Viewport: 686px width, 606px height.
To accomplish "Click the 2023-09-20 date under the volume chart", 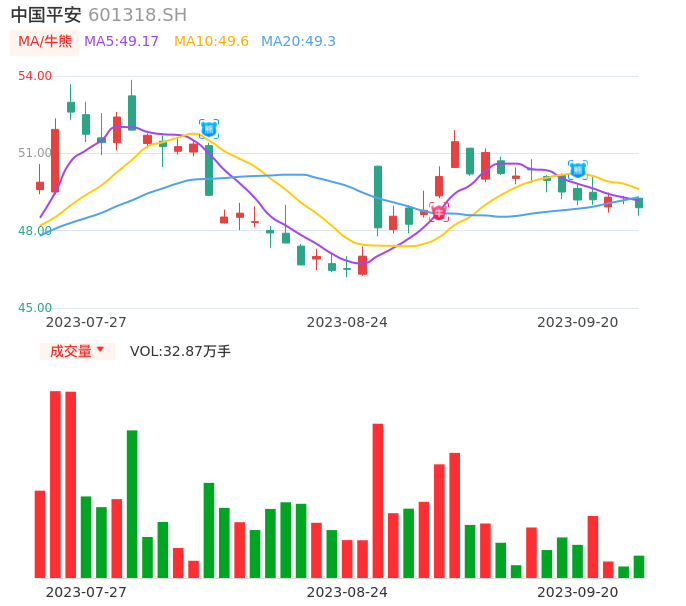I will (x=578, y=592).
